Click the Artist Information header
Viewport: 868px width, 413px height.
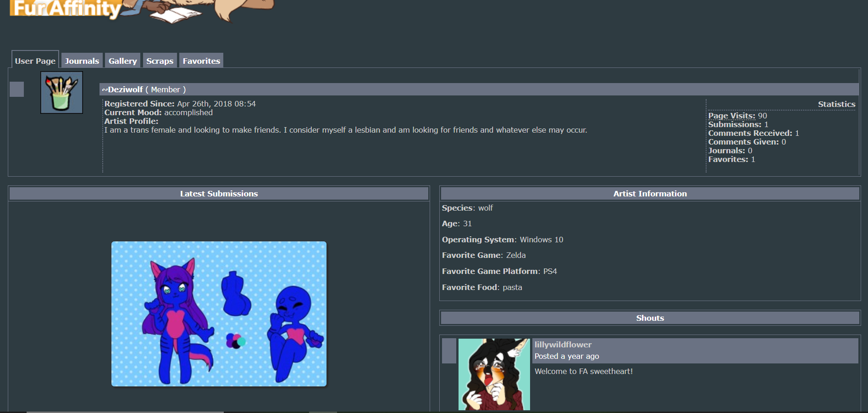[x=650, y=194]
